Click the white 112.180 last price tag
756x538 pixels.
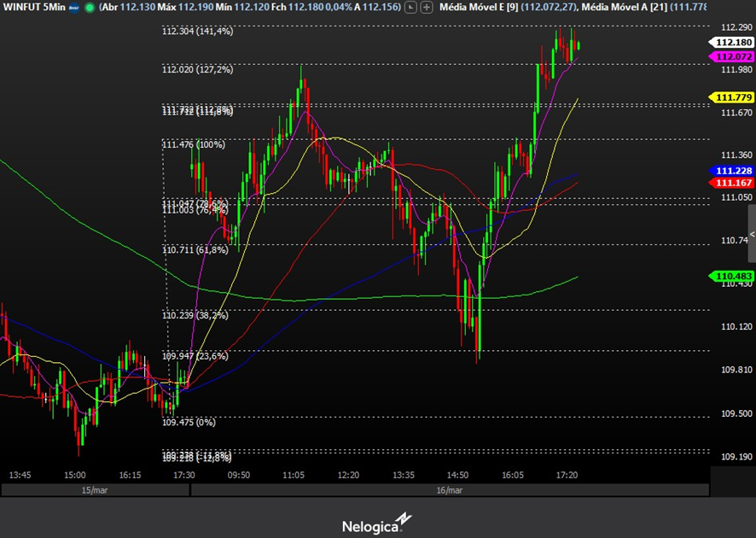tap(731, 43)
